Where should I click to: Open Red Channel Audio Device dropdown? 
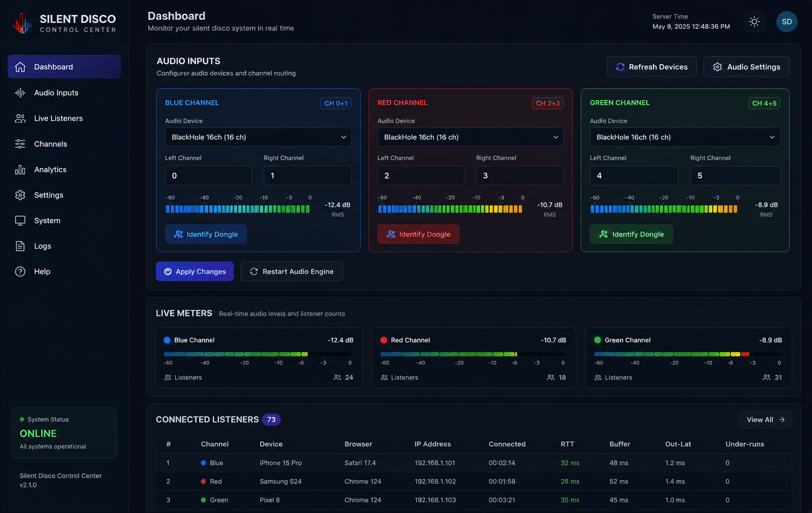pyautogui.click(x=470, y=137)
